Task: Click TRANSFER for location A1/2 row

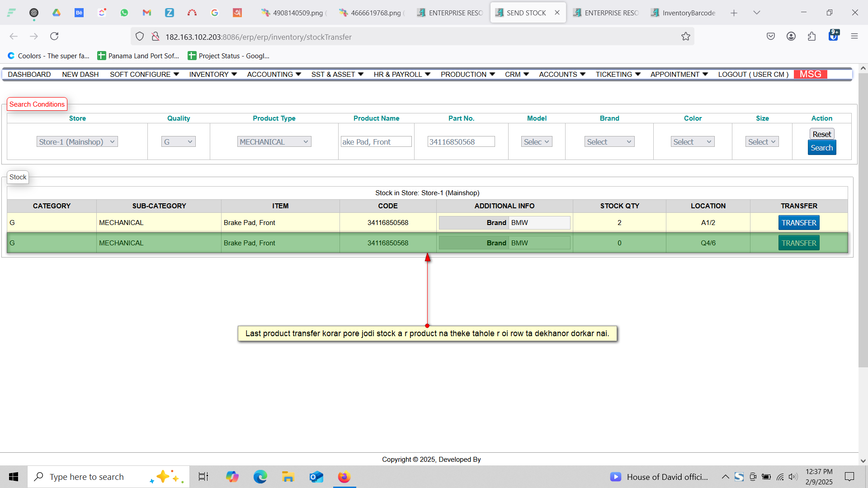Action: coord(799,223)
